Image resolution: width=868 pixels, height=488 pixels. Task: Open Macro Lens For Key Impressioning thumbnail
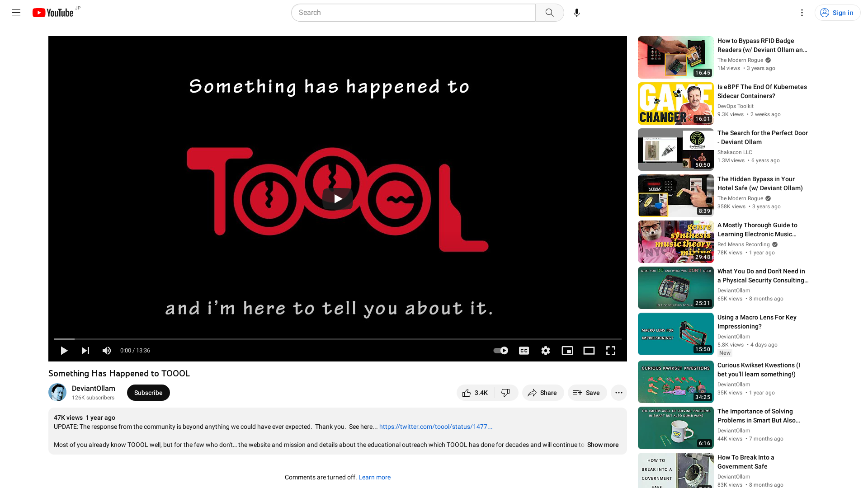(x=676, y=334)
